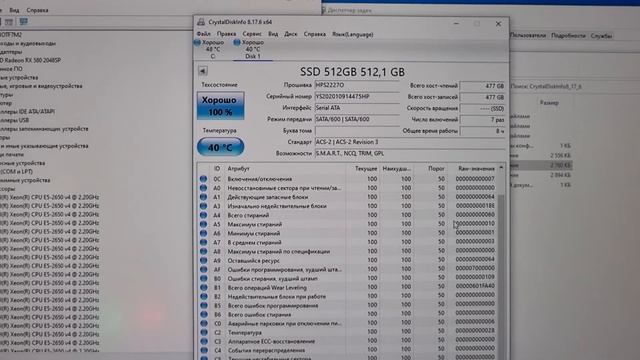
Task: Click the CrystalDiskInfo app icon in the title bar
Action: click(x=201, y=22)
